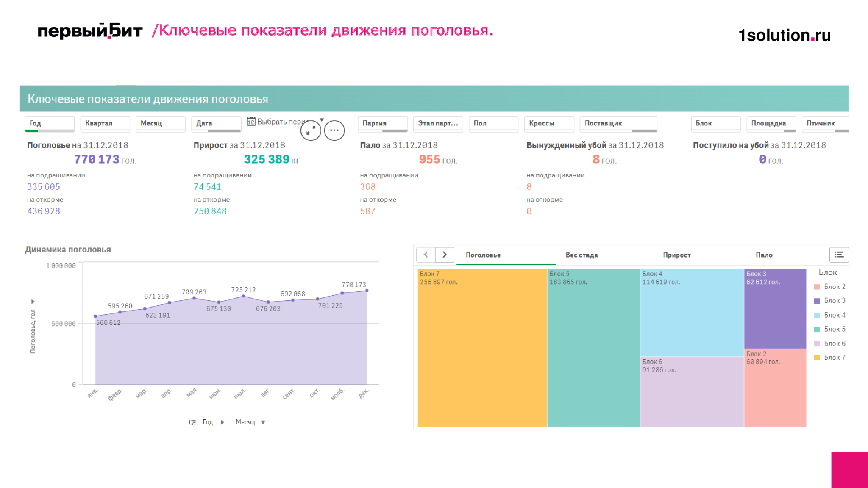Expand the Y-axis arrow beside Поголовье, гол

[33, 302]
